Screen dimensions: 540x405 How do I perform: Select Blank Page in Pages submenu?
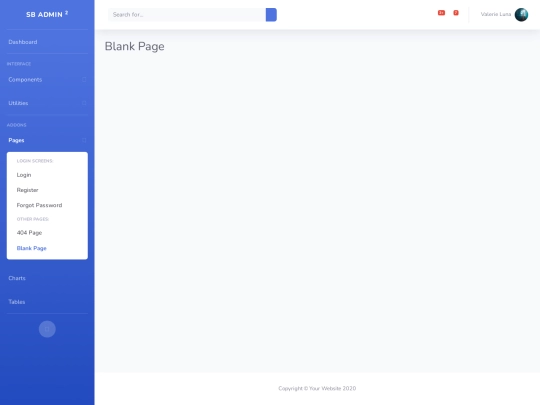(x=47, y=248)
